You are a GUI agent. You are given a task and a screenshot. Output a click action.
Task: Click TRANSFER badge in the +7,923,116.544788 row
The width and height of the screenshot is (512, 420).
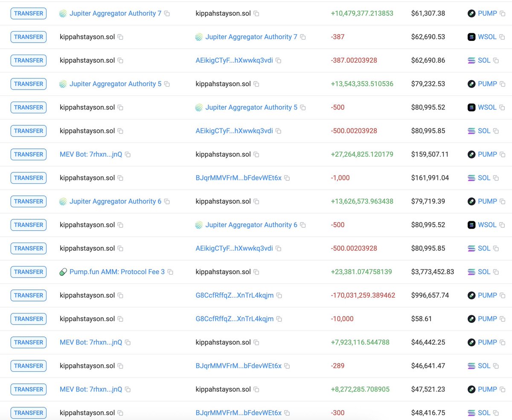click(x=29, y=342)
